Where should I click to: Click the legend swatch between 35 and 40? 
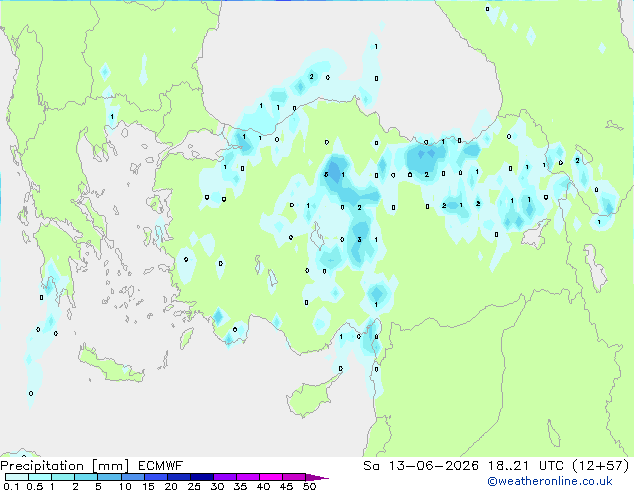pos(247,477)
